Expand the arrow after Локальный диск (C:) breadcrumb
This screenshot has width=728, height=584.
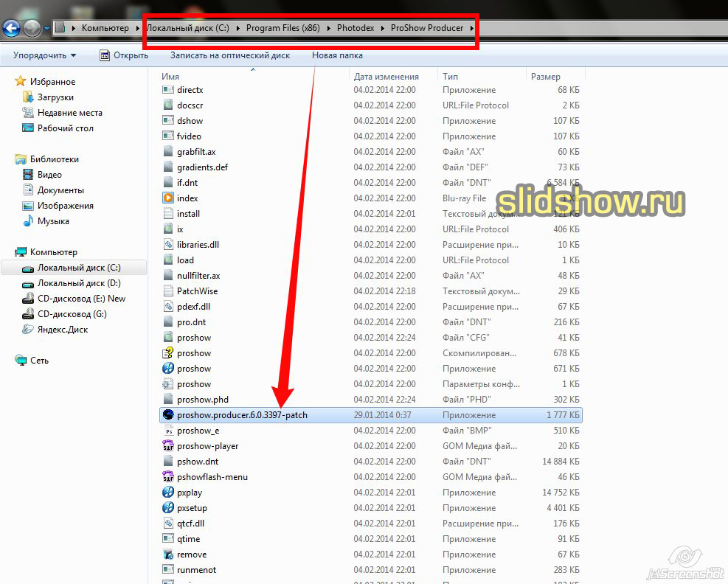tap(238, 28)
